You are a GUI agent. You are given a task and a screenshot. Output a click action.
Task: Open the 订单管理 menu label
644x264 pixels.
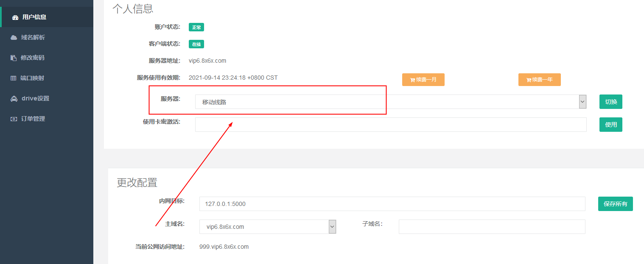click(33, 119)
